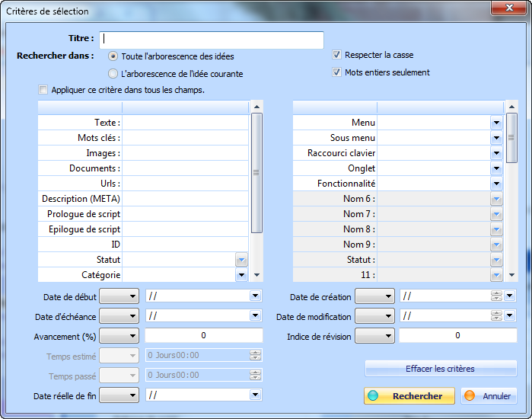Toggle Respecter la casse checkbox
Screen dimensions: 532x419
336,55
